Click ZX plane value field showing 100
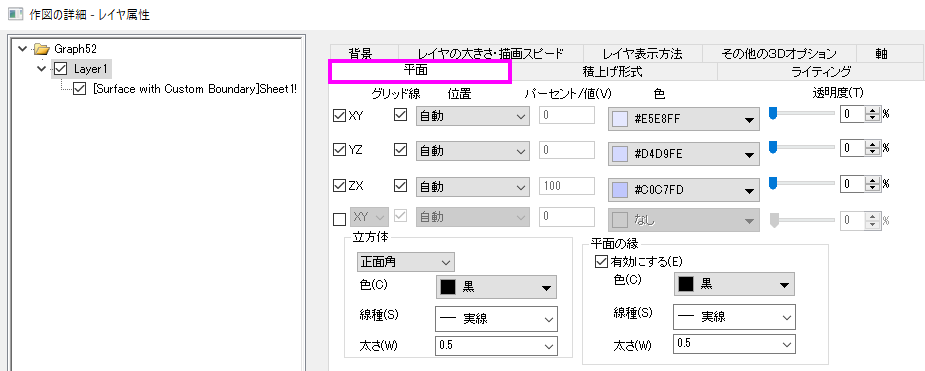The height and width of the screenshot is (371, 925). coord(567,186)
